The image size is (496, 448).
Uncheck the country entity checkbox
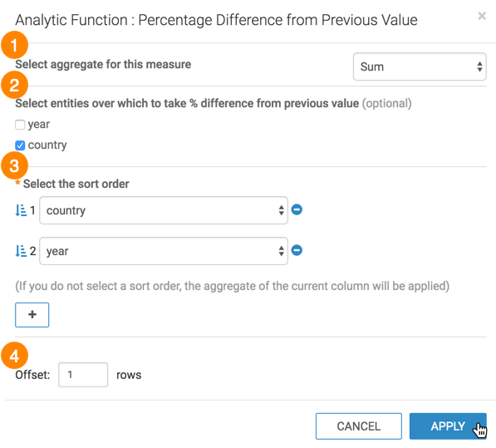[x=20, y=145]
